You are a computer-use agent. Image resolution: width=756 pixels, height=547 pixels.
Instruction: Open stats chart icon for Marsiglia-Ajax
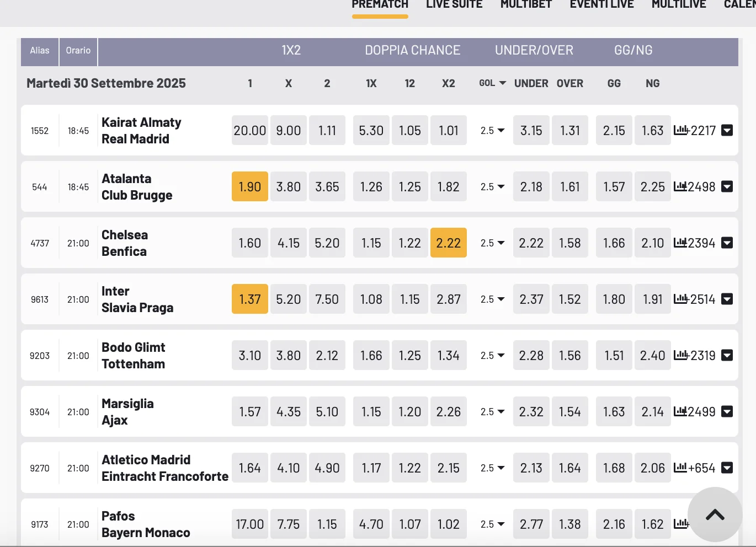click(680, 412)
